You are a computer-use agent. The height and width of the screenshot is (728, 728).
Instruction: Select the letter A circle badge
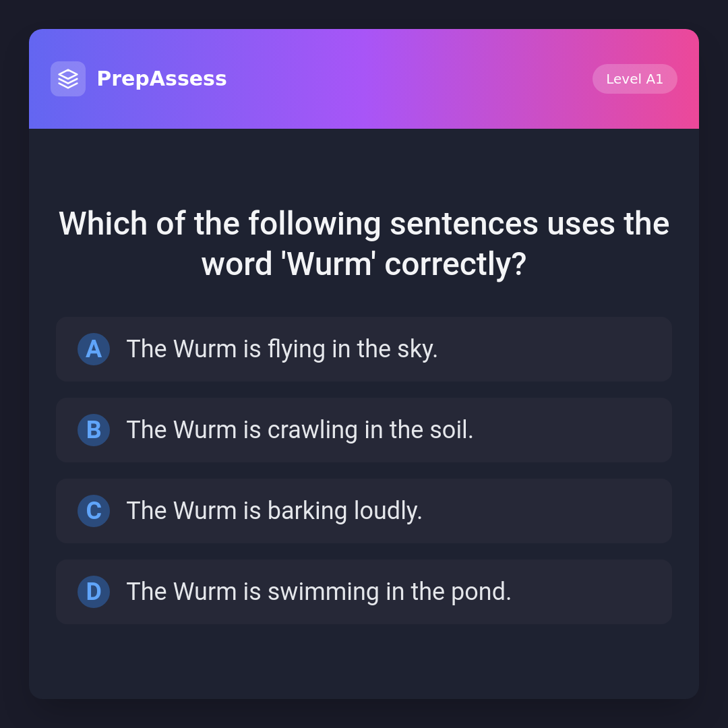pos(94,349)
